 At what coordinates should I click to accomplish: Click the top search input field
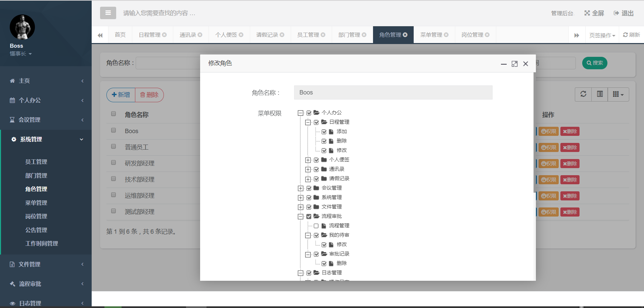(x=159, y=13)
